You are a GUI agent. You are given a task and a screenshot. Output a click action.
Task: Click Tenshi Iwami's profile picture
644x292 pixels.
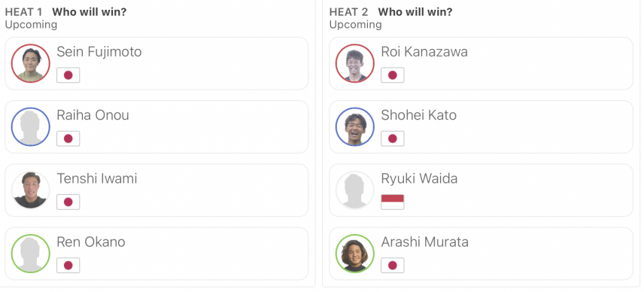(30, 190)
